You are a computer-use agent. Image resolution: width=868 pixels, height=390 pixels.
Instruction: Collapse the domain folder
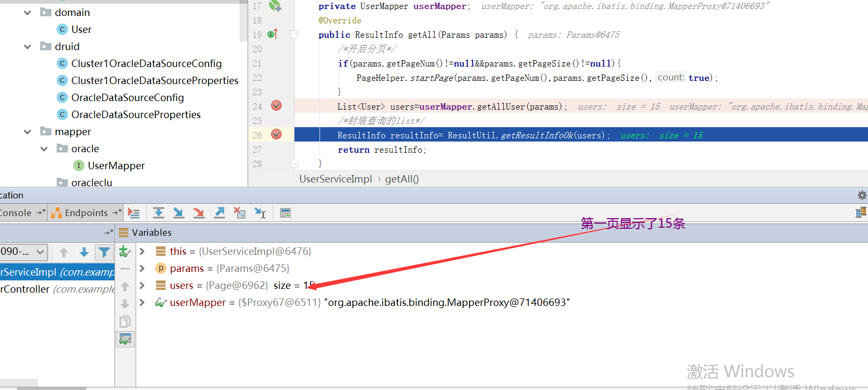pos(28,12)
